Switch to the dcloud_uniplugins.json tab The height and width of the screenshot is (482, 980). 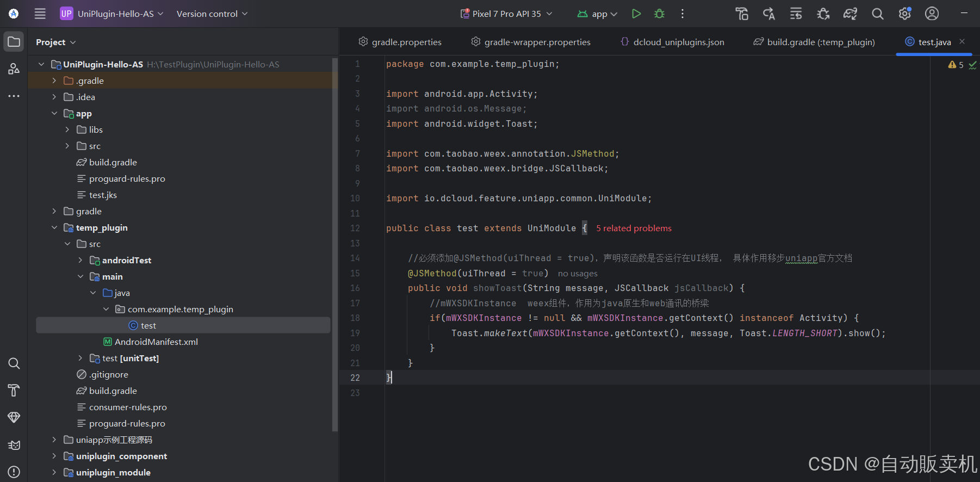(672, 42)
